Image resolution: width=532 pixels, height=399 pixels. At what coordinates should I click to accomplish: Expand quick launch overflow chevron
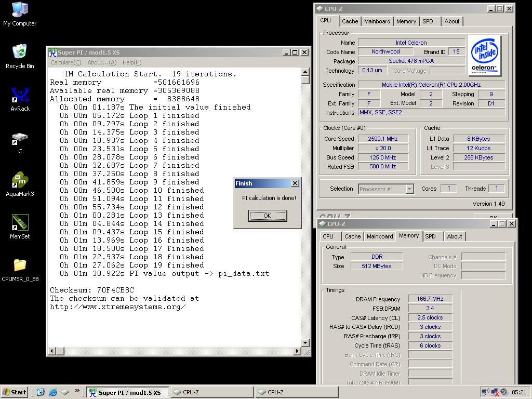(77, 391)
